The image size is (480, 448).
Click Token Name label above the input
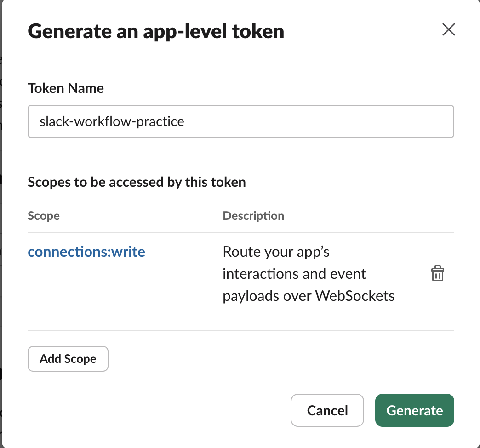pos(65,88)
